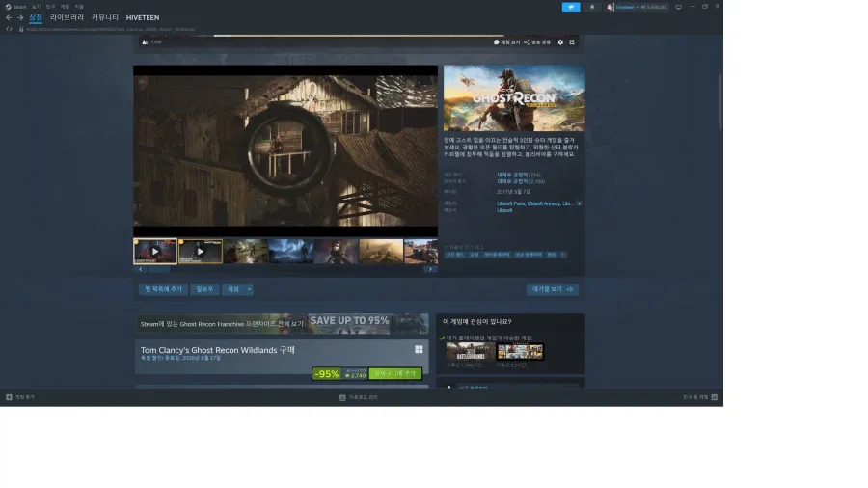Click the blue megaphone announcements icon
Viewport: 868px width, 488px height.
[x=571, y=7]
